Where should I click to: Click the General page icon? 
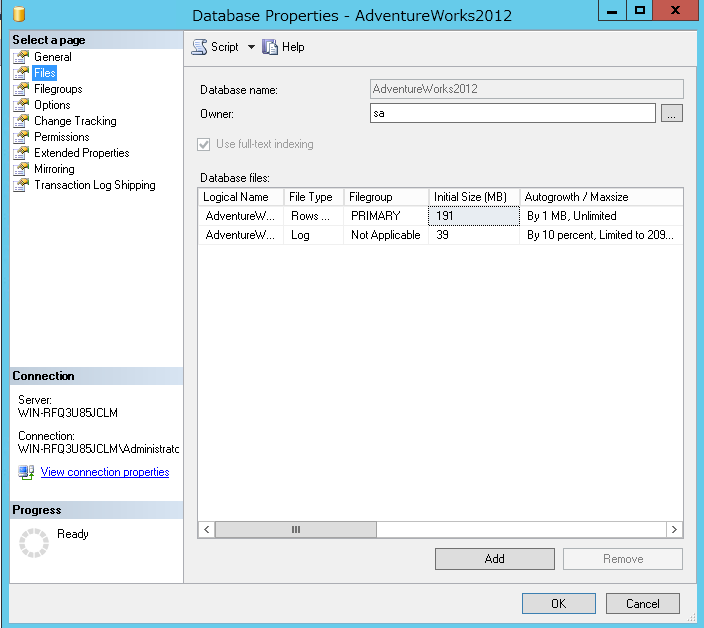[21, 57]
